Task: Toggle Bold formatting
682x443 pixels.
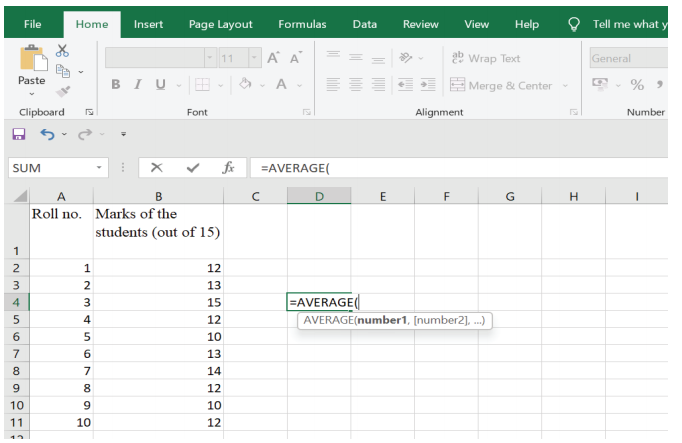Action: tap(115, 85)
